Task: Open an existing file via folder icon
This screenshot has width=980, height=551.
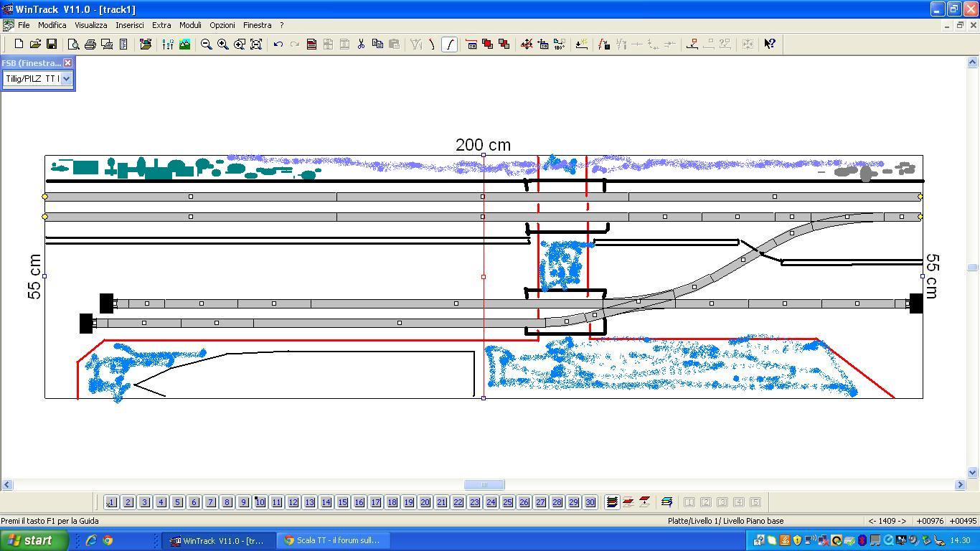Action: click(x=35, y=44)
